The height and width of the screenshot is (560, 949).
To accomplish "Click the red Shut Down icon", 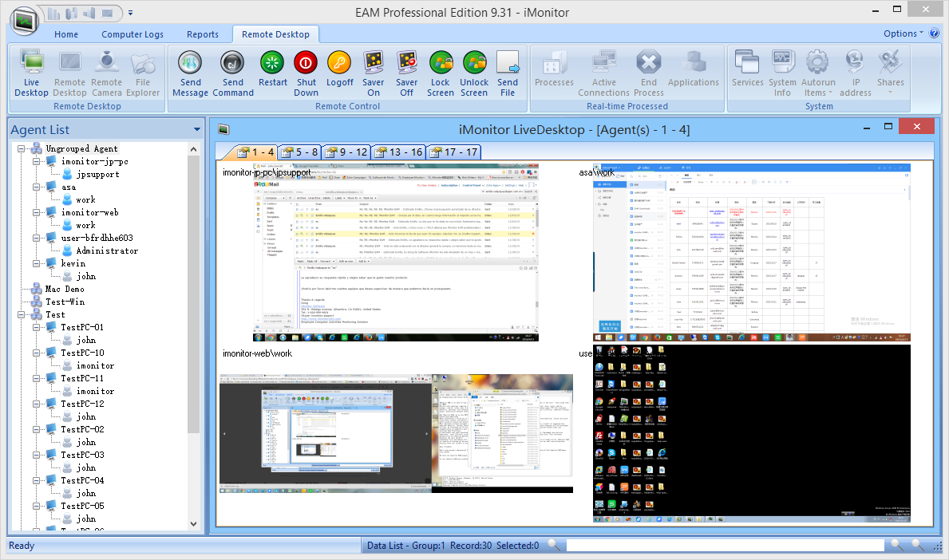I will tap(306, 73).
